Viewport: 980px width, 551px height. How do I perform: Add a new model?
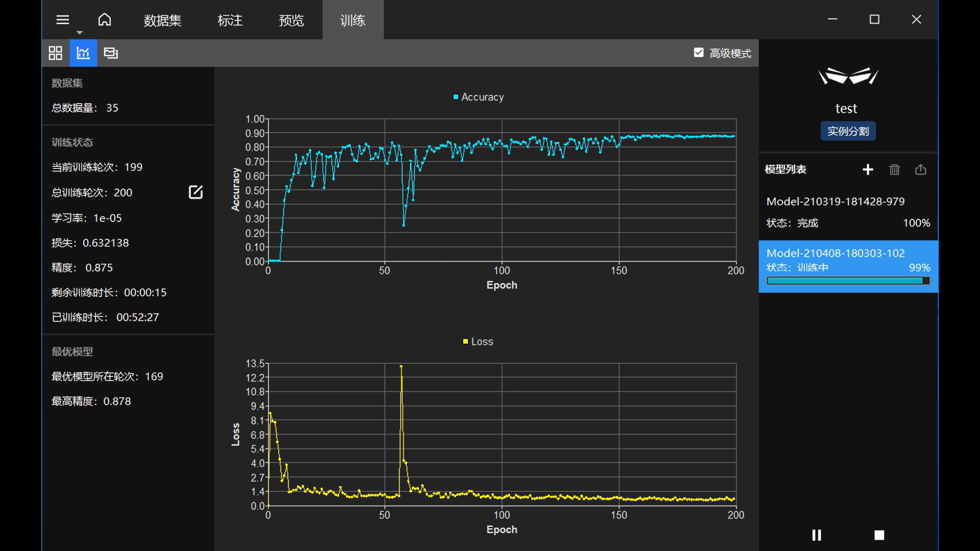868,169
